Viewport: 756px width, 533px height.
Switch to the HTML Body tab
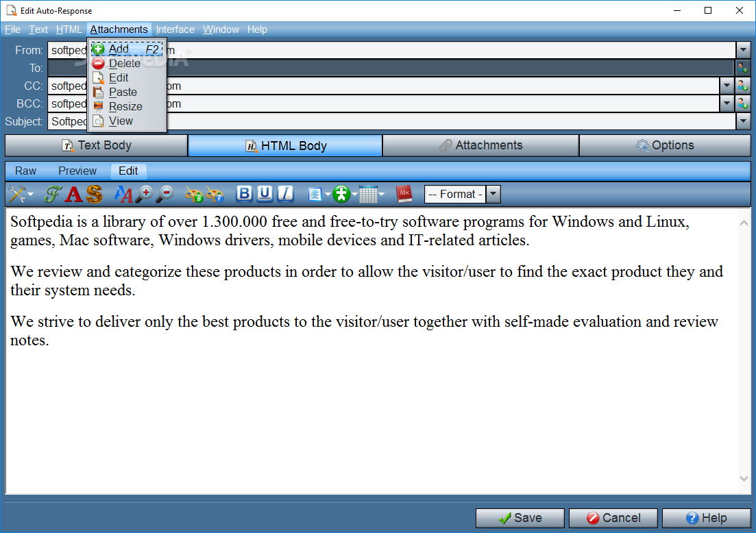(285, 145)
